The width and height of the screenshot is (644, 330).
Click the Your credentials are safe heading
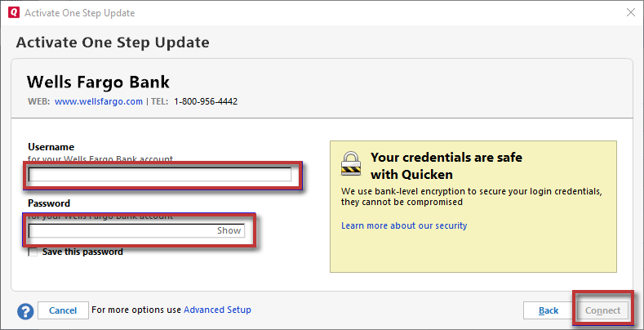coord(446,157)
